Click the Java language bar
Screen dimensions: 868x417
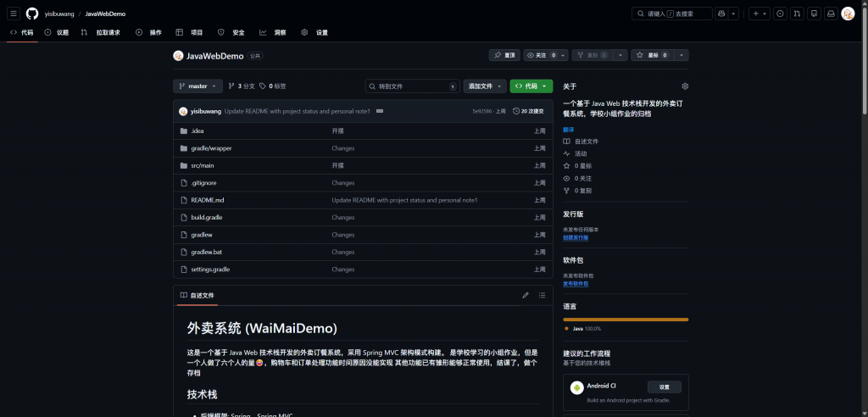pos(626,320)
